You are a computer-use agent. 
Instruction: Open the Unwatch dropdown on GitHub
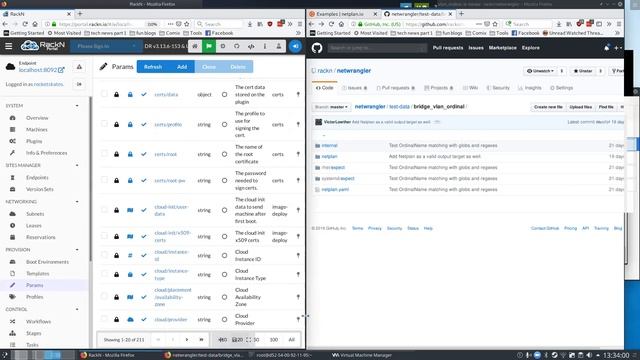coord(540,71)
